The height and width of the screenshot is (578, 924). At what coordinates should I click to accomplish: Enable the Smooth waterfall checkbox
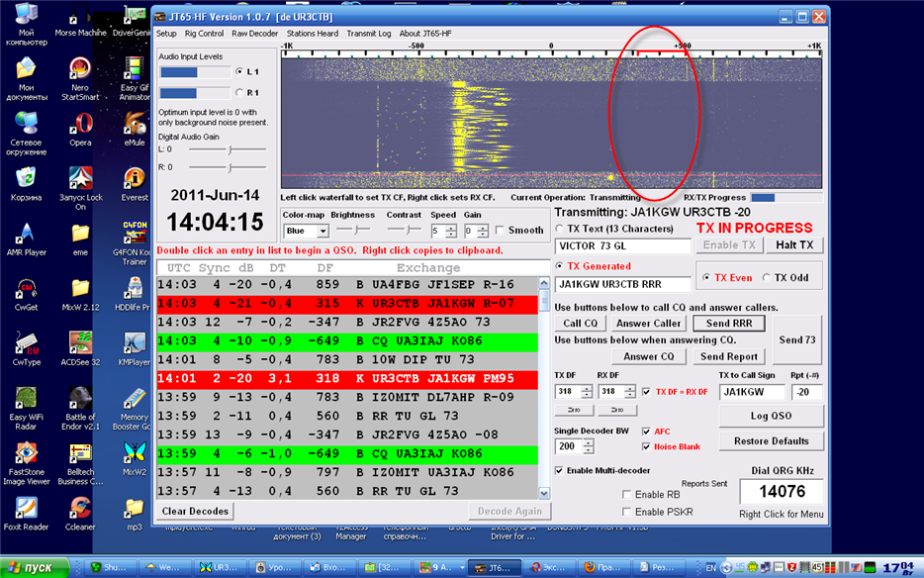click(x=500, y=230)
